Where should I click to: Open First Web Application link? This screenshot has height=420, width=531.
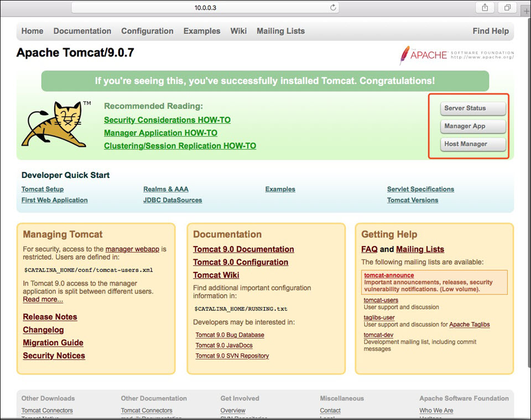(55, 200)
